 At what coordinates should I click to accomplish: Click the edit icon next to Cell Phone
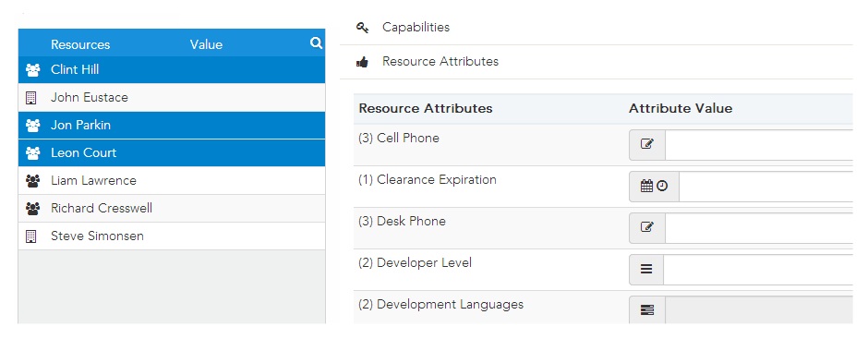tap(646, 144)
